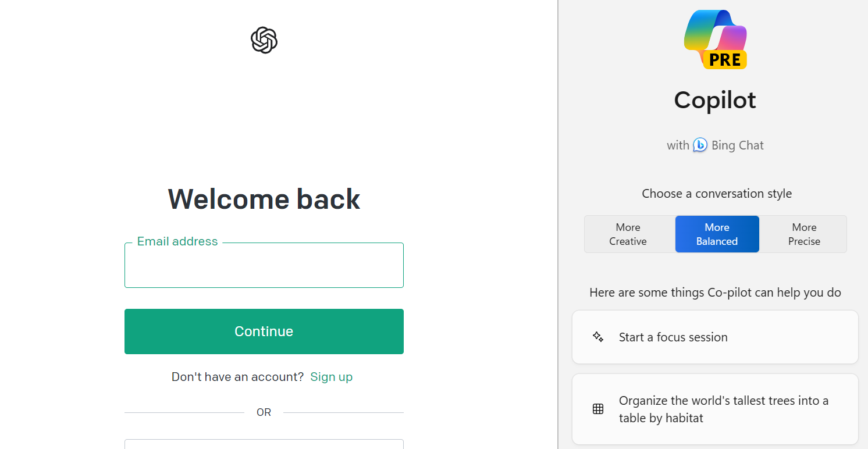Click the Choose a conversation style label
This screenshot has width=868, height=449.
tap(717, 194)
